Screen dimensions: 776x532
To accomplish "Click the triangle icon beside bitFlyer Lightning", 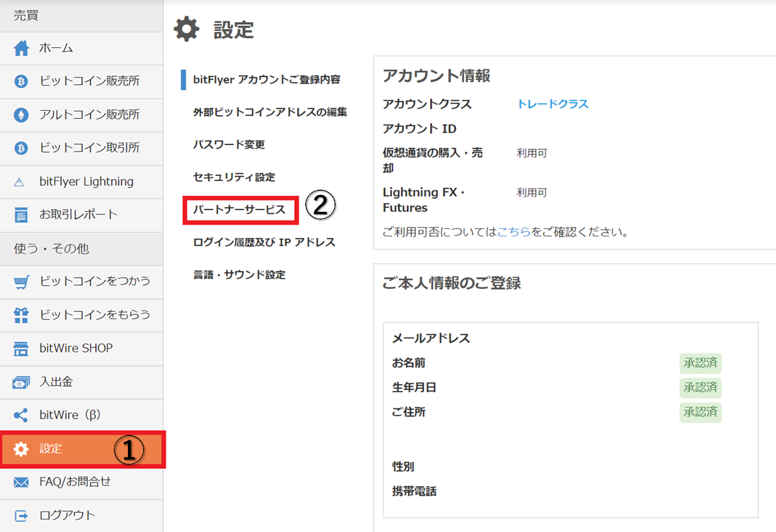I will [19, 182].
